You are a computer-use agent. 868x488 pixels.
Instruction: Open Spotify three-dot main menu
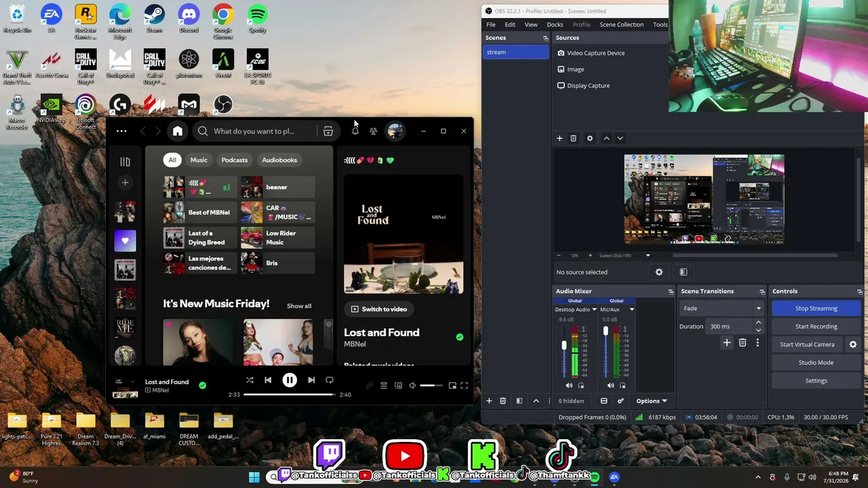[x=121, y=131]
